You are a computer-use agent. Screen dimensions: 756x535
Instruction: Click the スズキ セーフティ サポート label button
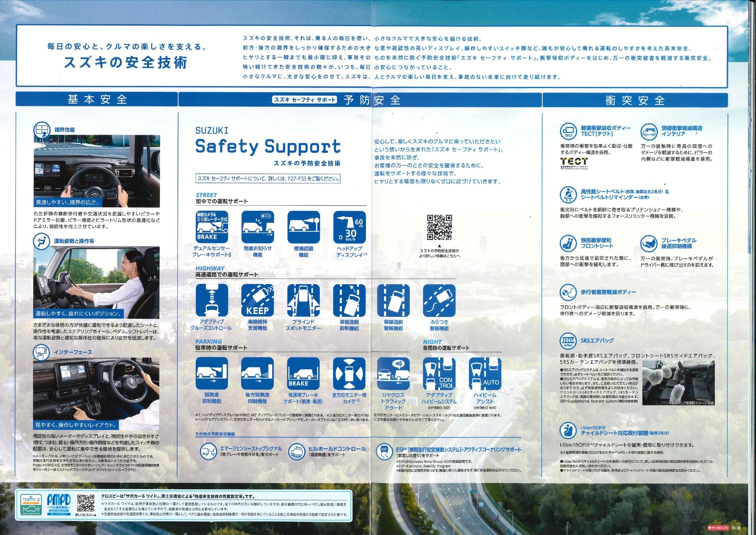(305, 99)
